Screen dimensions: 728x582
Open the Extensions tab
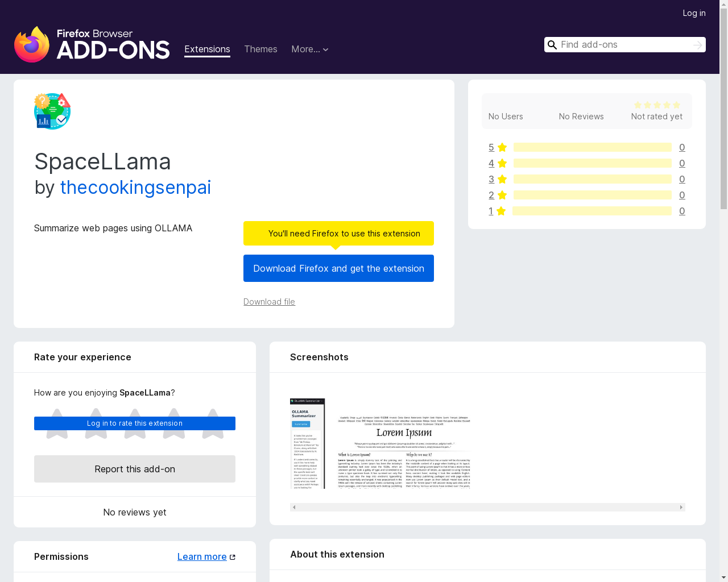[207, 49]
